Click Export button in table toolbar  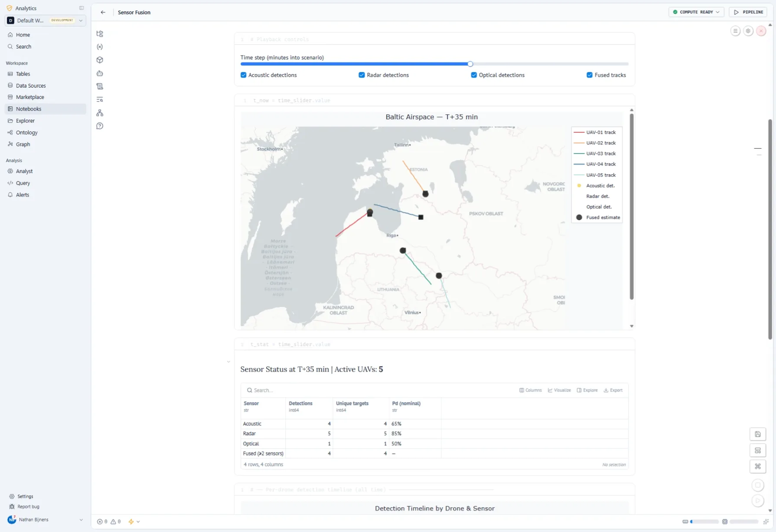click(613, 390)
